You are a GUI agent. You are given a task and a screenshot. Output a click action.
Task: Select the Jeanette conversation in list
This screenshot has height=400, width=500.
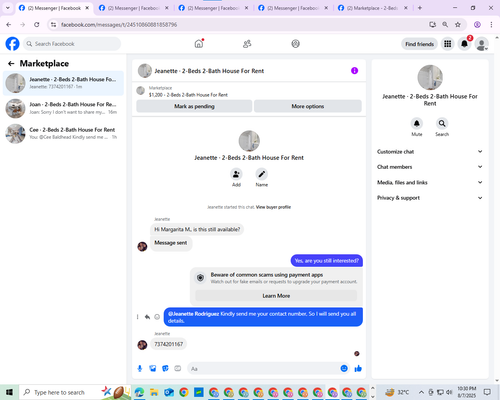point(63,83)
